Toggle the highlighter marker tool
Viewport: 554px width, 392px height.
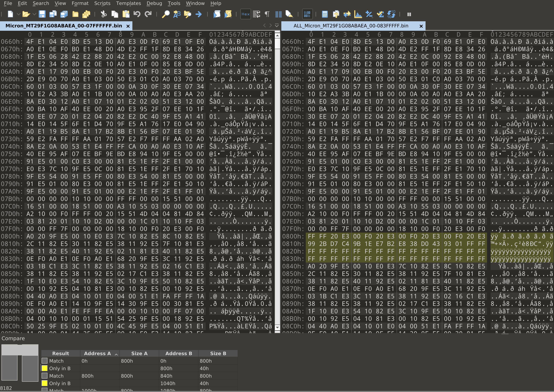tap(289, 14)
